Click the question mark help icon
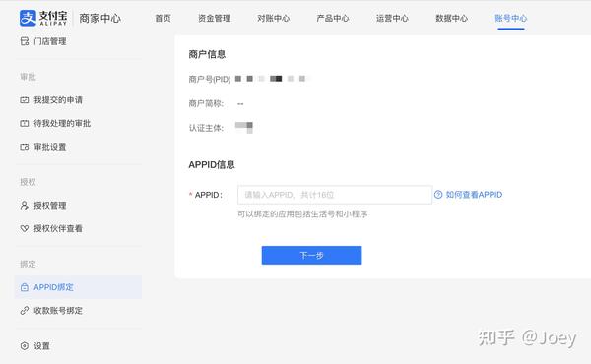This screenshot has width=591, height=364. coord(438,195)
